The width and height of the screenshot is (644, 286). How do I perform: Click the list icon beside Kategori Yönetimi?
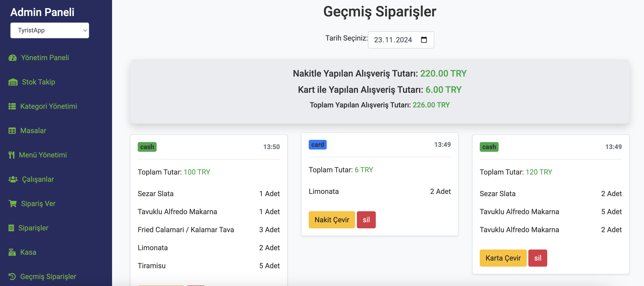pos(12,106)
